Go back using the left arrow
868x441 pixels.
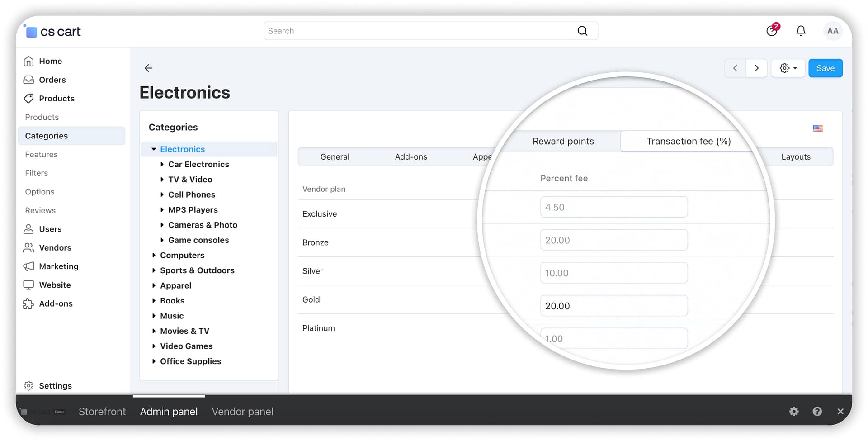pos(148,68)
